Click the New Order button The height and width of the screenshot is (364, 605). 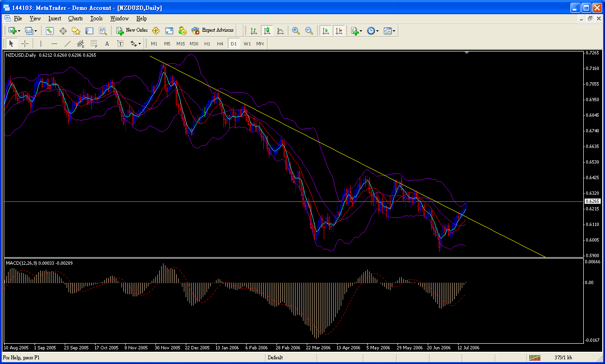pyautogui.click(x=132, y=31)
